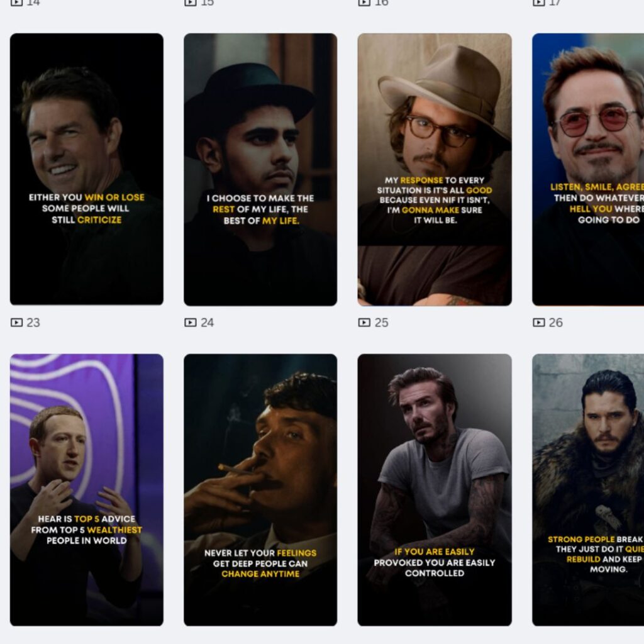The height and width of the screenshot is (644, 644).
Task: Click the video icon beside number 24
Action: [190, 323]
